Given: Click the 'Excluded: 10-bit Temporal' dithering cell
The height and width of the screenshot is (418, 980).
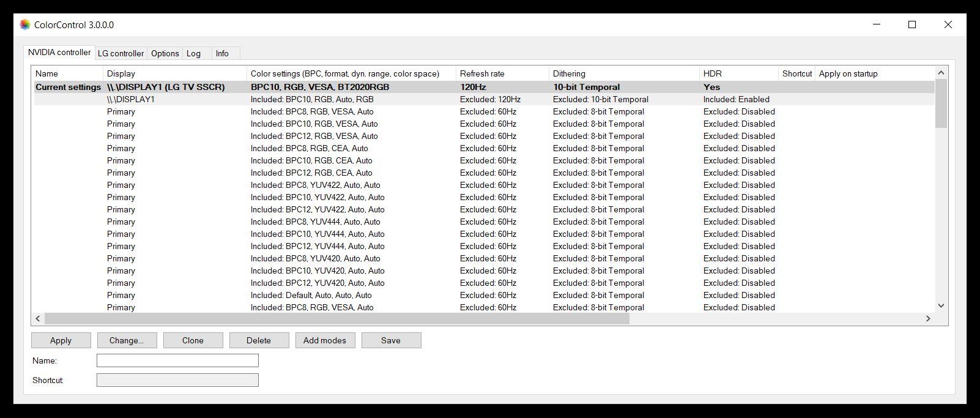Looking at the screenshot, I should [x=601, y=99].
